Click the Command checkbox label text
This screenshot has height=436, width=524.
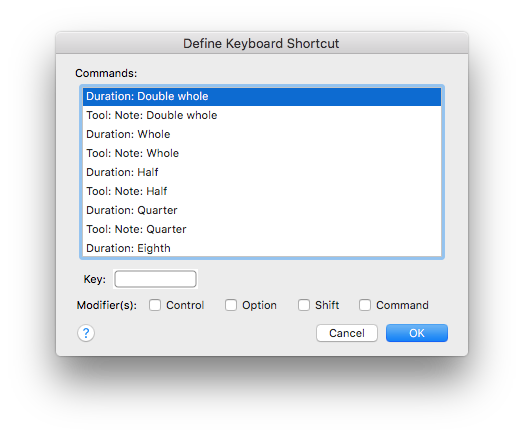click(x=402, y=305)
